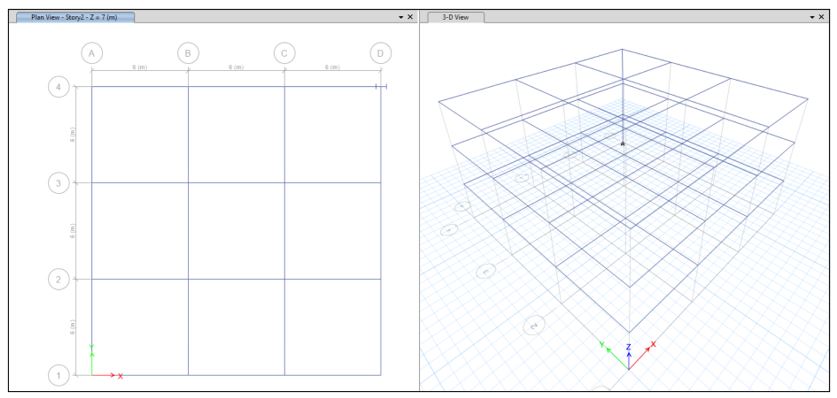Select the plan joint at grid C and 2
This screenshot has width=837, height=398.
(284, 279)
